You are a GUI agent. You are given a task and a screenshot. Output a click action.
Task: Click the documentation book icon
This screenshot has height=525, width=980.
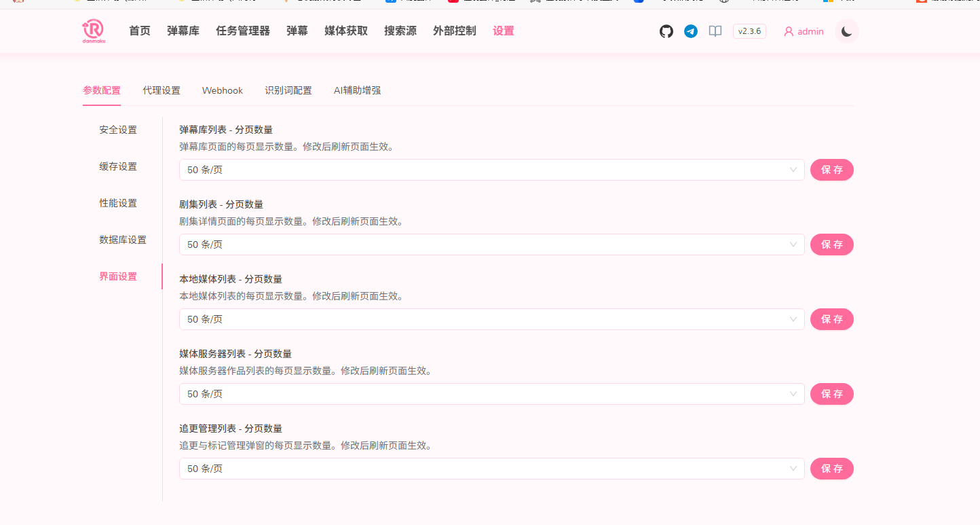(x=715, y=31)
